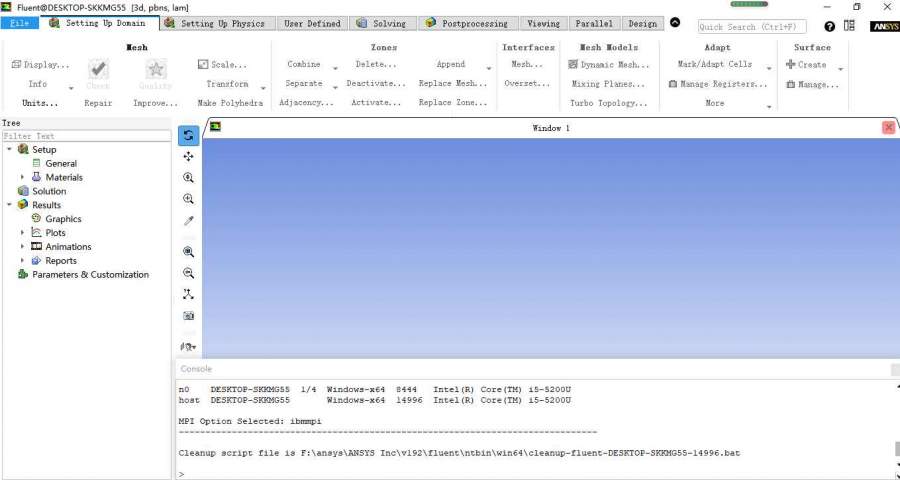Open the Separate zones dropdown arrow
The image size is (900, 480).
click(x=335, y=88)
